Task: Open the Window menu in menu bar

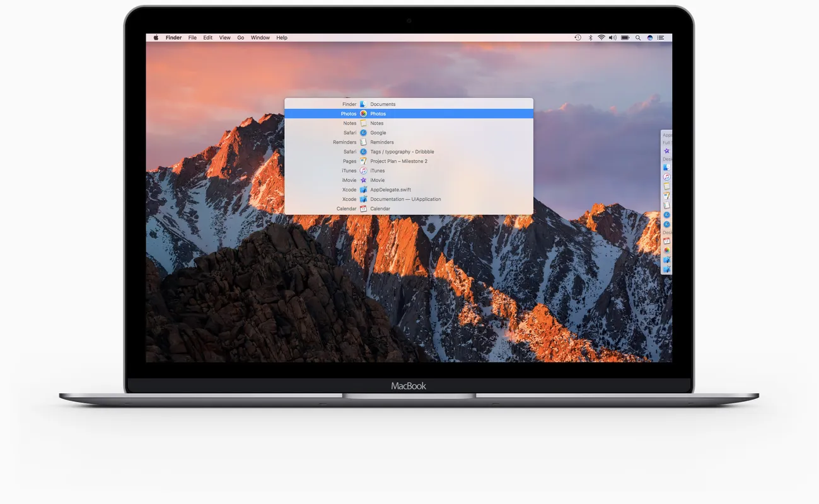Action: [x=260, y=38]
